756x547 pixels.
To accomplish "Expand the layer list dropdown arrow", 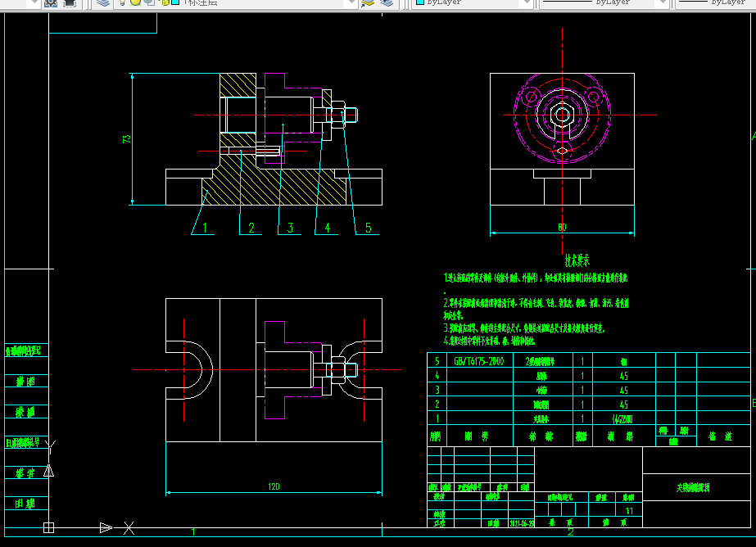I will (x=351, y=2).
